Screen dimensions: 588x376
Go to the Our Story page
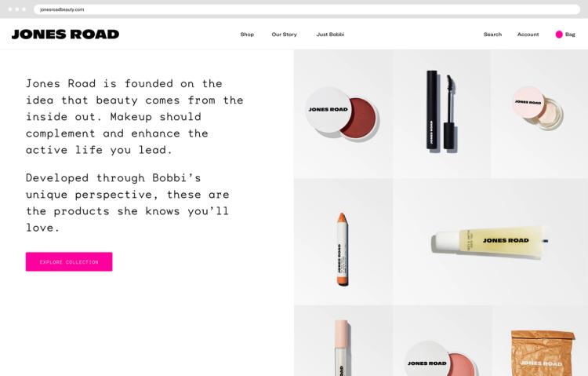point(285,35)
